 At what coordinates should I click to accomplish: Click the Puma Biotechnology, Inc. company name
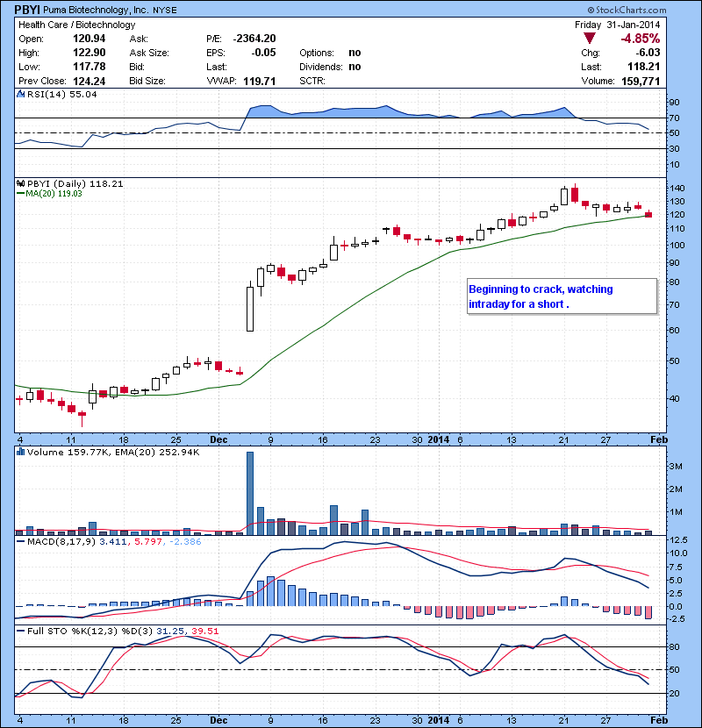point(97,10)
